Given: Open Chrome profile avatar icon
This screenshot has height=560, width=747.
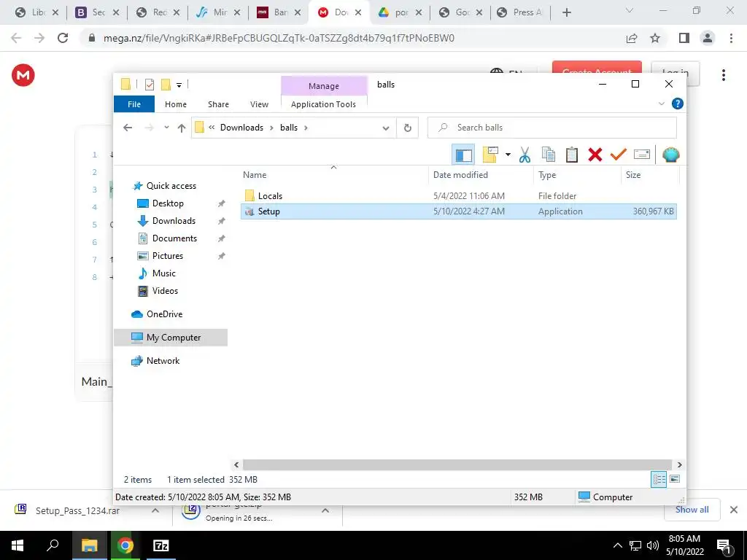Looking at the screenshot, I should [x=708, y=38].
